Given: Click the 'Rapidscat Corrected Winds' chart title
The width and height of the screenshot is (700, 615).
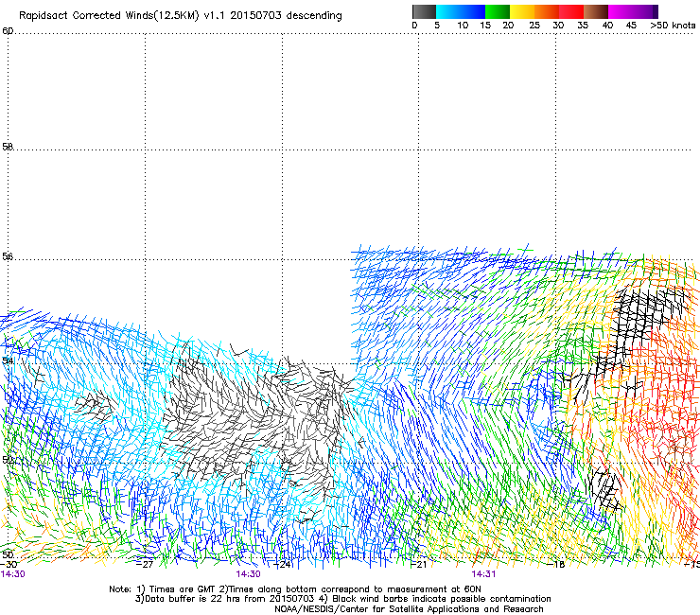Looking at the screenshot, I should [x=181, y=16].
